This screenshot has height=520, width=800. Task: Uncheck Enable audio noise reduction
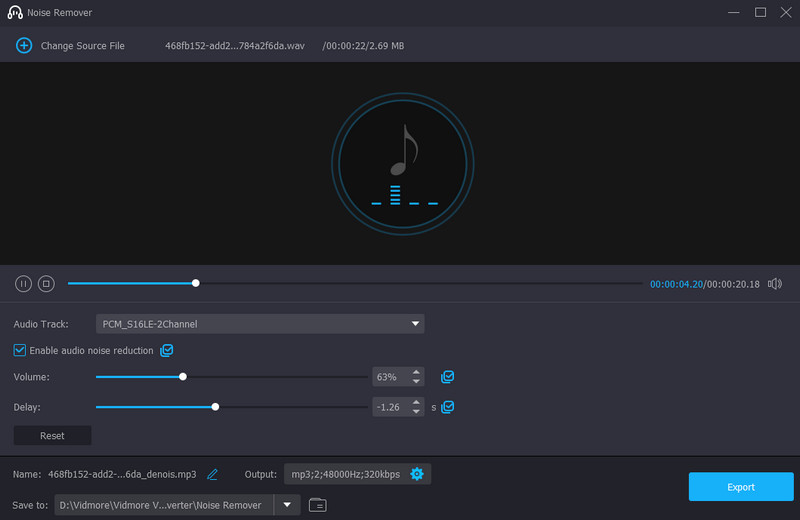coord(20,351)
